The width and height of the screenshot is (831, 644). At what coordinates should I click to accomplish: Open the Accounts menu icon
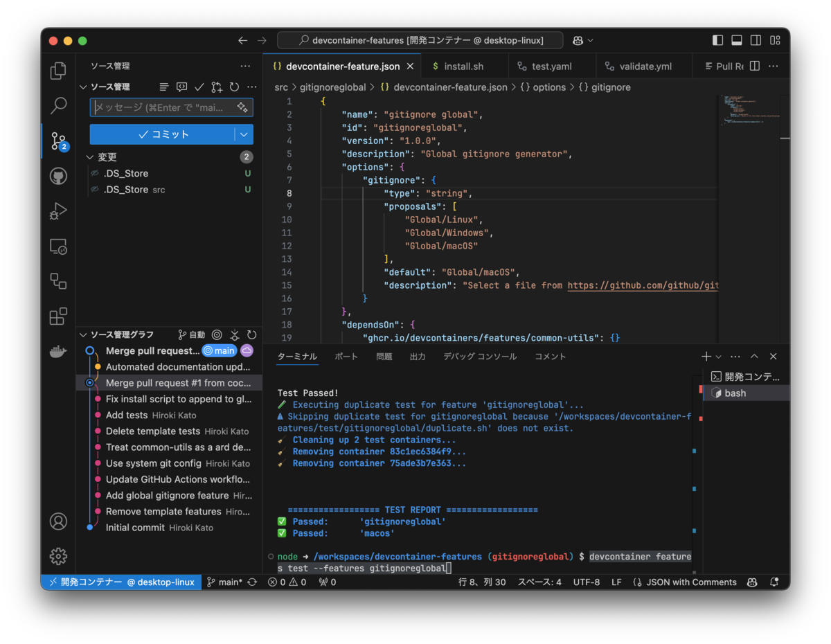point(59,521)
